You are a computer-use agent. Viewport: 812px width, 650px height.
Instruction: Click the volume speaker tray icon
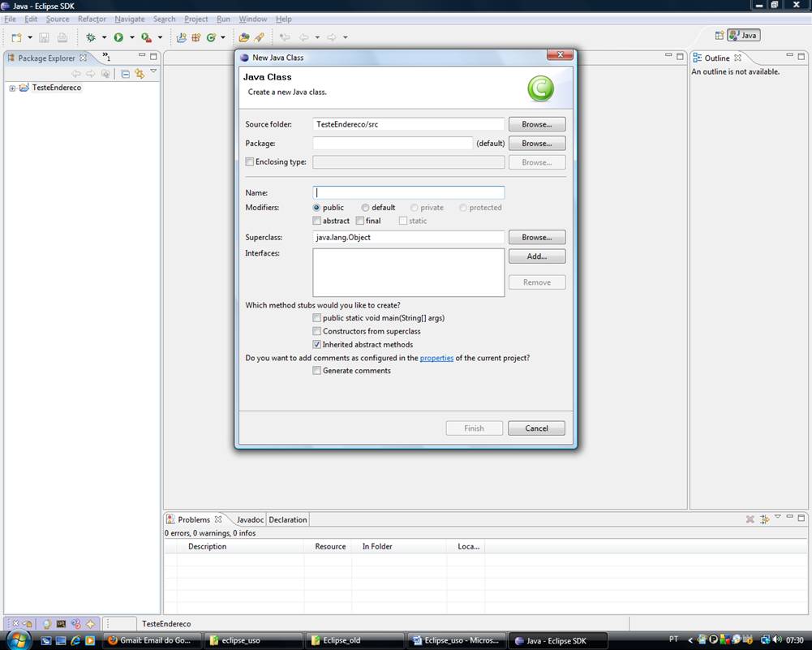(777, 639)
